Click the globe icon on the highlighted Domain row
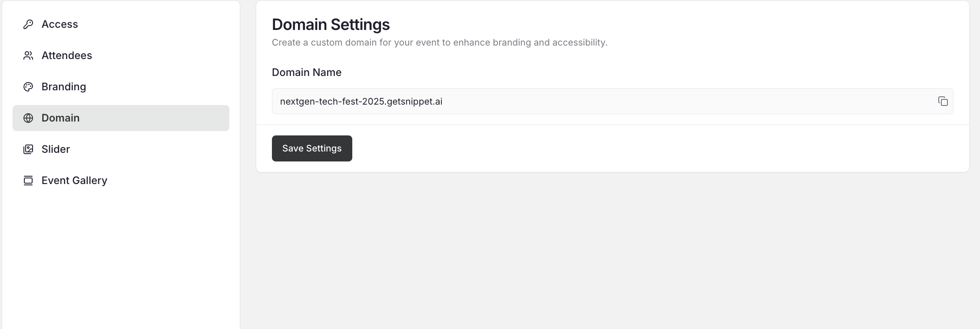 [28, 118]
